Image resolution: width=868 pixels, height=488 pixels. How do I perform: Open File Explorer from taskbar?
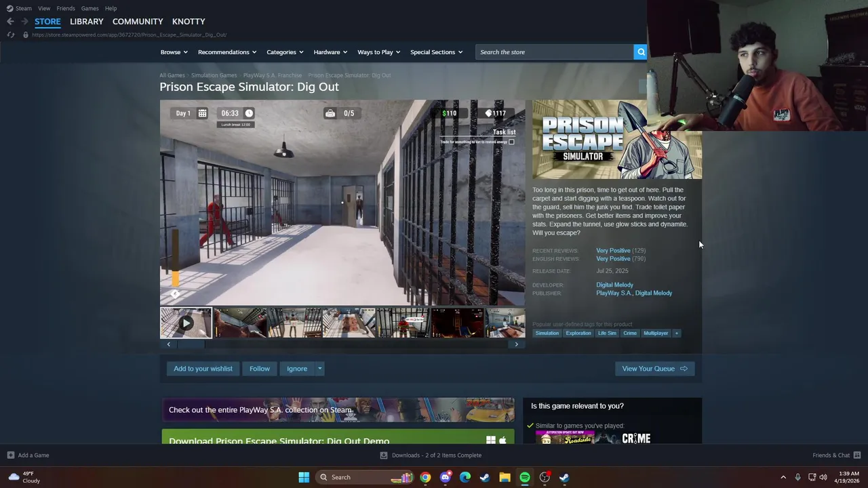(505, 477)
